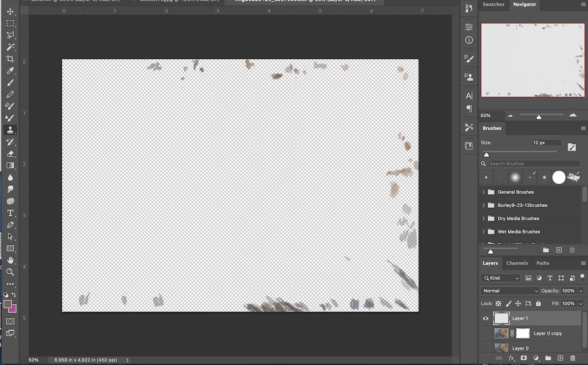The width and height of the screenshot is (588, 365).
Task: Select the Move tool
Action: click(x=10, y=11)
